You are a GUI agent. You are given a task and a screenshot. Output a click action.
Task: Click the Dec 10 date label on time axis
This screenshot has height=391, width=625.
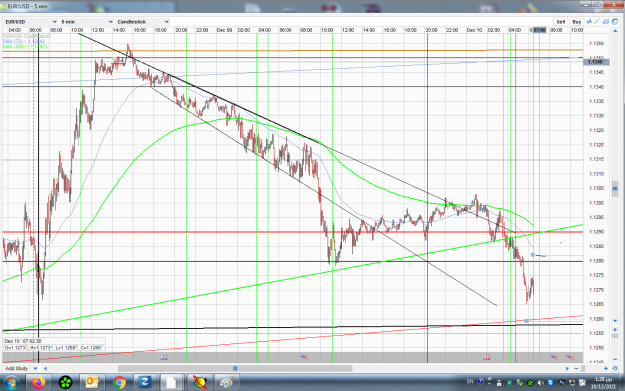coord(474,30)
